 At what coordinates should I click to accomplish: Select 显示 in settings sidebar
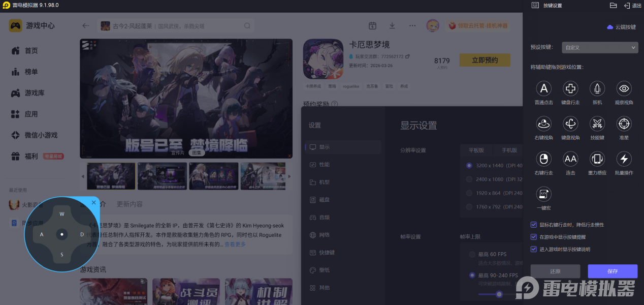(x=343, y=147)
